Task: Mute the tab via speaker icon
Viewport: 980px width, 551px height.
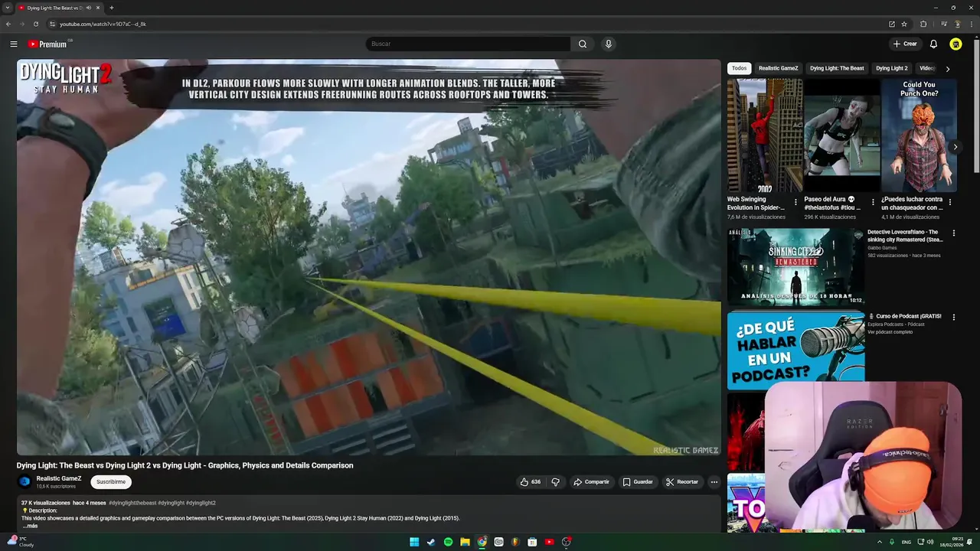Action: [89, 8]
